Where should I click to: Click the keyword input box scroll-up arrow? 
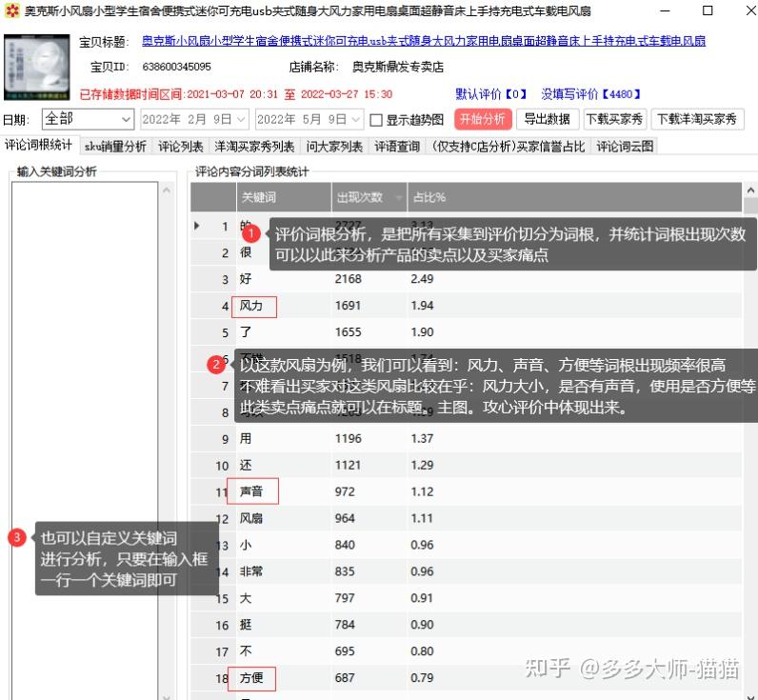click(x=167, y=191)
